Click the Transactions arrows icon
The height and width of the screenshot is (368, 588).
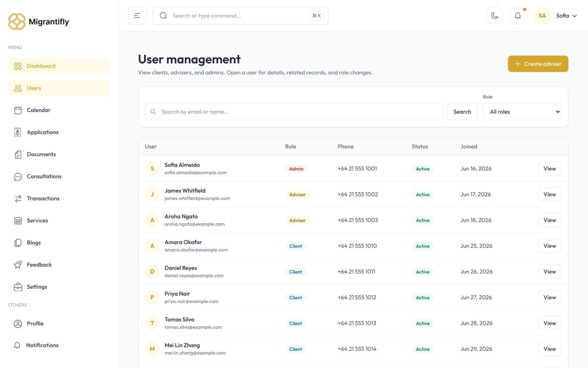pos(18,198)
